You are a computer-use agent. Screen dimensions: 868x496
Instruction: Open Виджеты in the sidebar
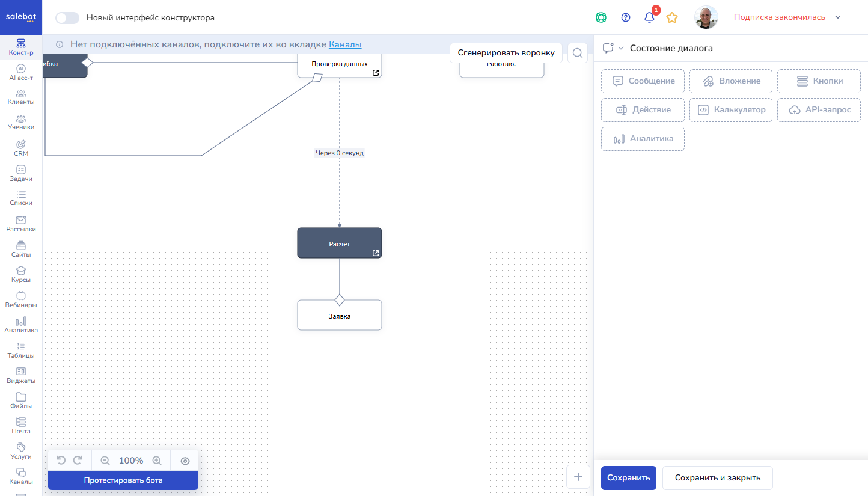(x=21, y=376)
